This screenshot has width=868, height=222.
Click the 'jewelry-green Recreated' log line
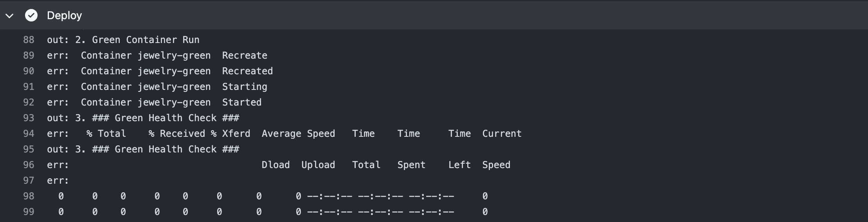160,71
